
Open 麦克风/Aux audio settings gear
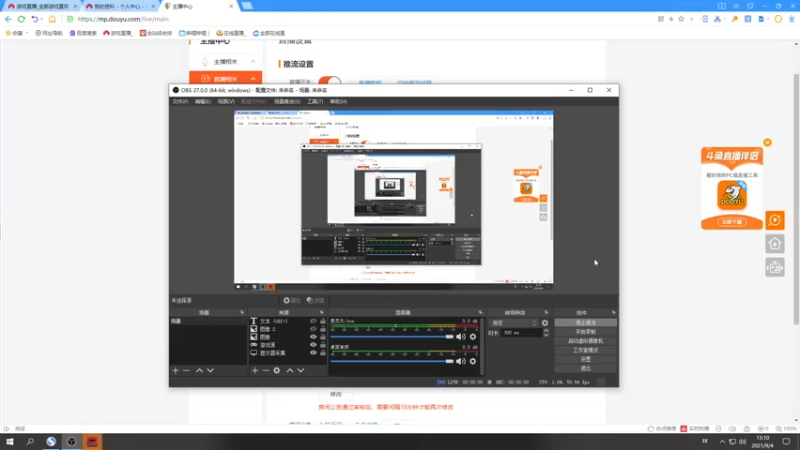click(x=473, y=337)
